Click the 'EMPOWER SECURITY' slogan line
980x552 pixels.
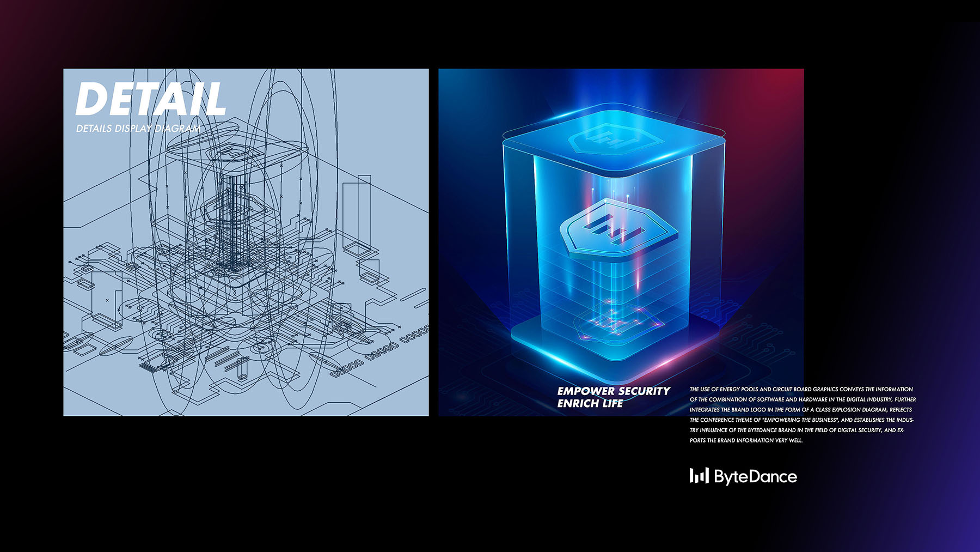(x=614, y=391)
